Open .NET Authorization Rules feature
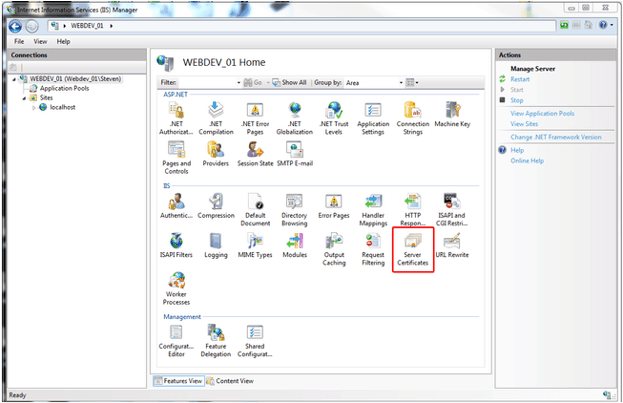The width and height of the screenshot is (623, 403). pyautogui.click(x=176, y=118)
